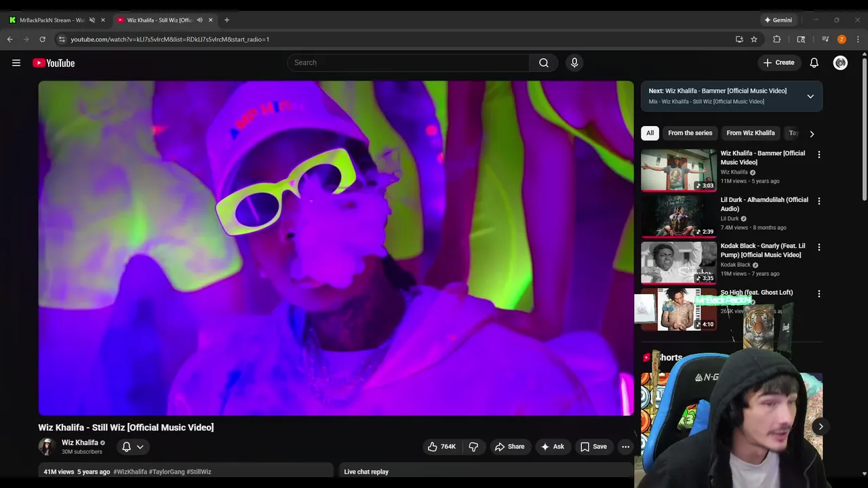Go to the YouTube home logo

(54, 63)
